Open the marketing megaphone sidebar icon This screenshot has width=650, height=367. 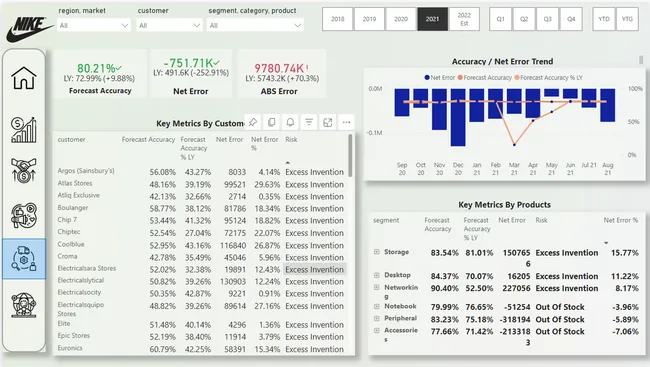(24, 215)
